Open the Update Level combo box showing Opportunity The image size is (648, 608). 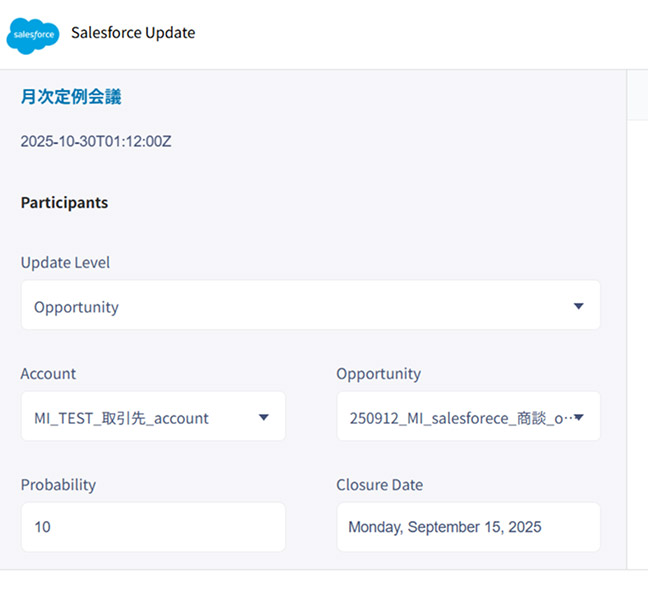[x=300, y=306]
